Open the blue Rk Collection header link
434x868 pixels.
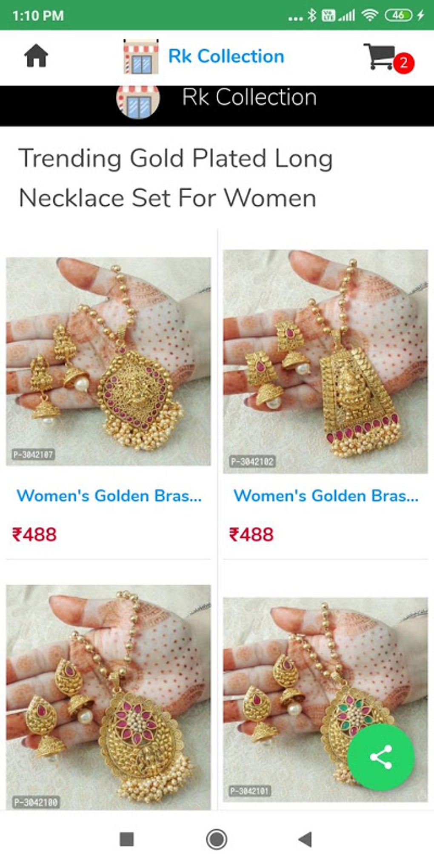click(x=226, y=56)
